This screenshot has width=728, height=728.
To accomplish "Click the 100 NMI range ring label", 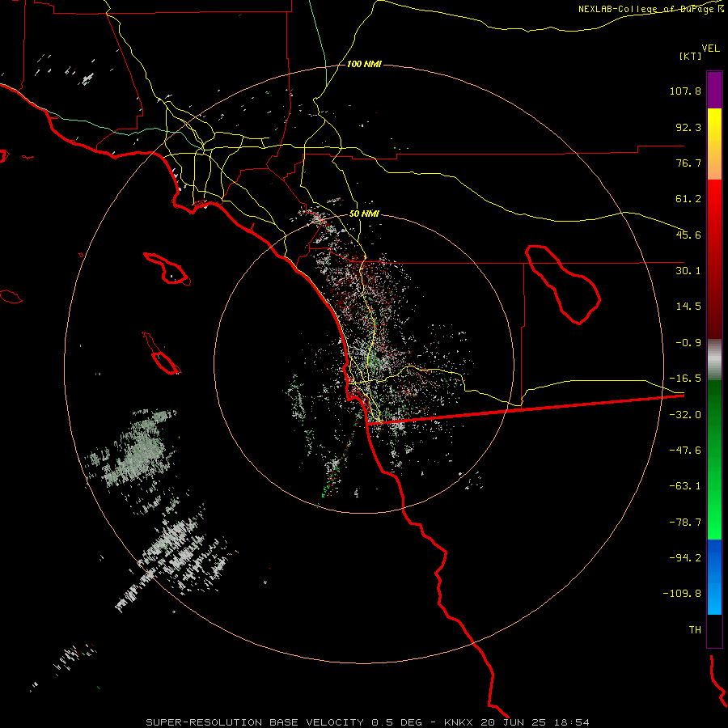I will [364, 64].
